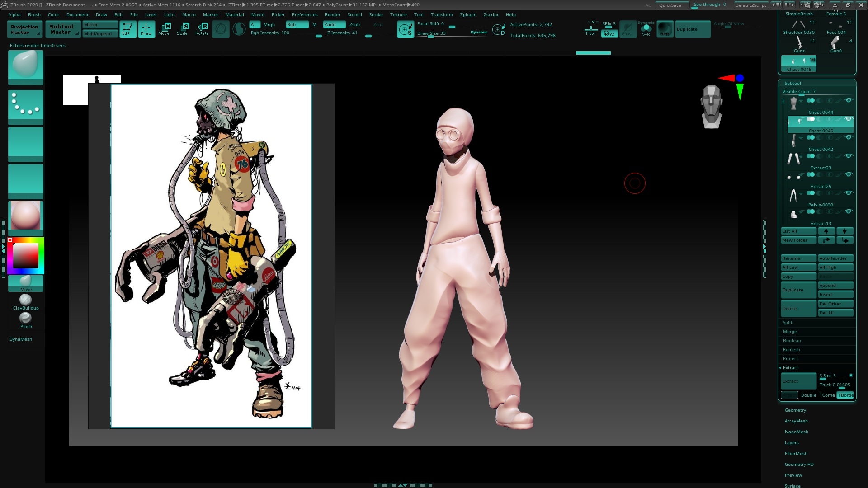The height and width of the screenshot is (488, 868).
Task: Click the curved-right folder arrow icon
Action: pyautogui.click(x=826, y=240)
